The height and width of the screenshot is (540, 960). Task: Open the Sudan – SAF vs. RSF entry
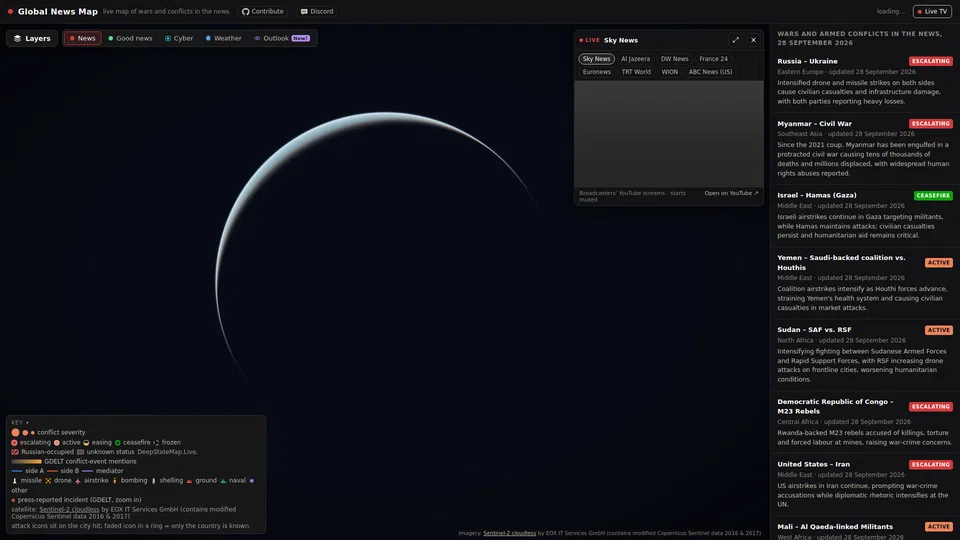coord(864,354)
